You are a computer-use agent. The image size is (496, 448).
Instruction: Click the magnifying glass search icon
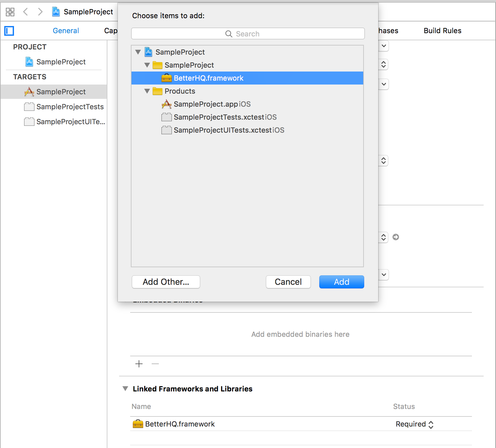click(x=229, y=34)
